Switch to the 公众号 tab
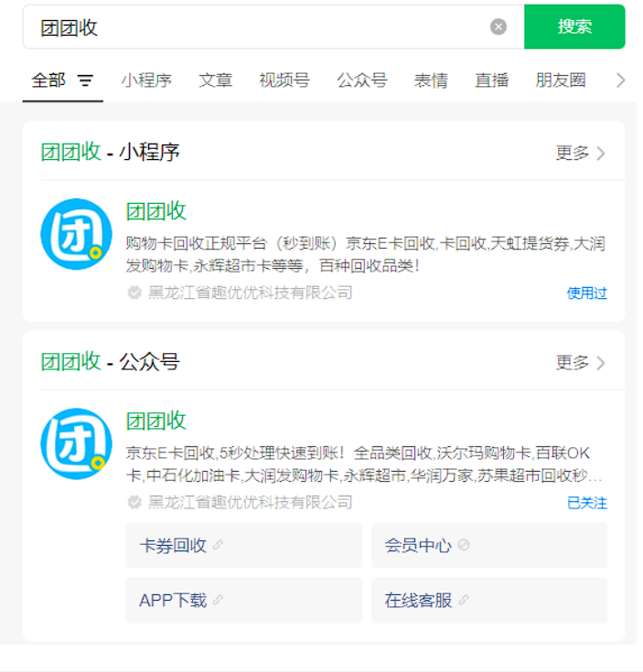This screenshot has height=672, width=643. click(362, 80)
